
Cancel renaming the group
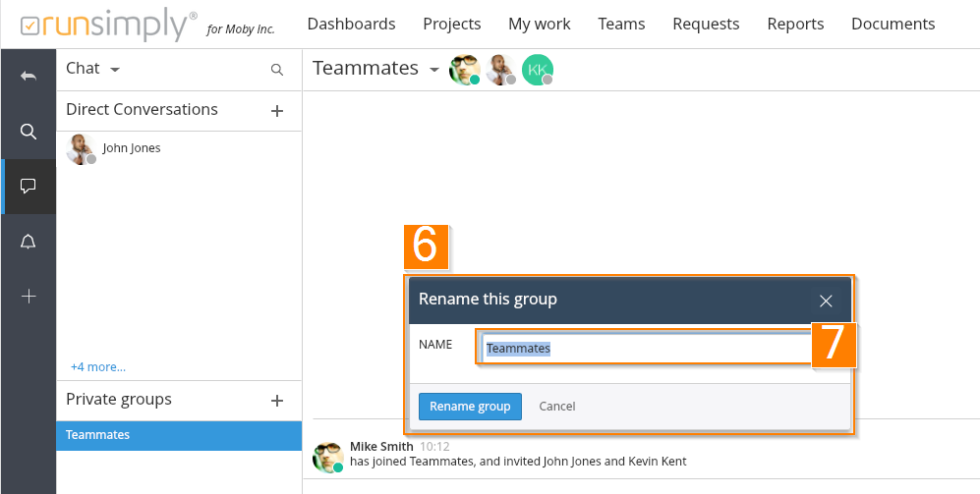pos(557,407)
